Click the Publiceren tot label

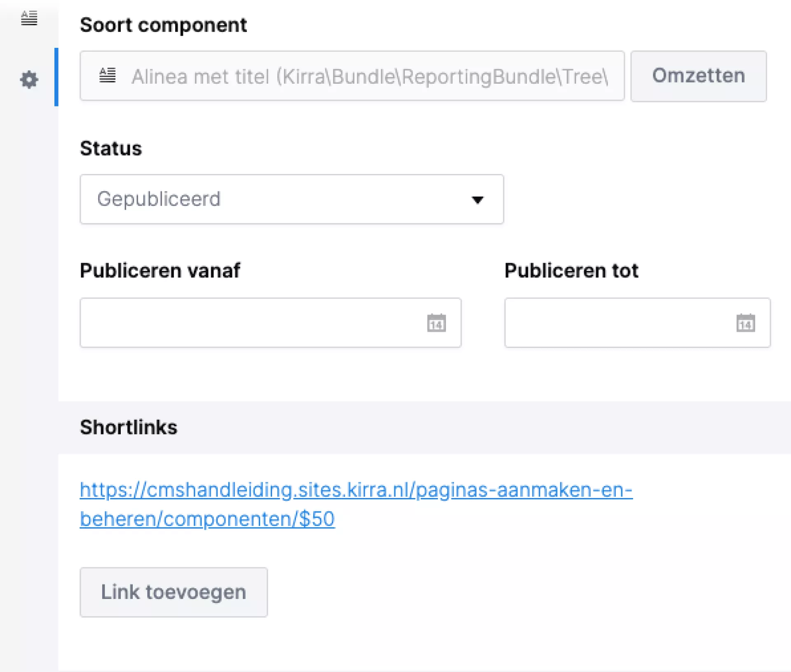[x=571, y=271]
